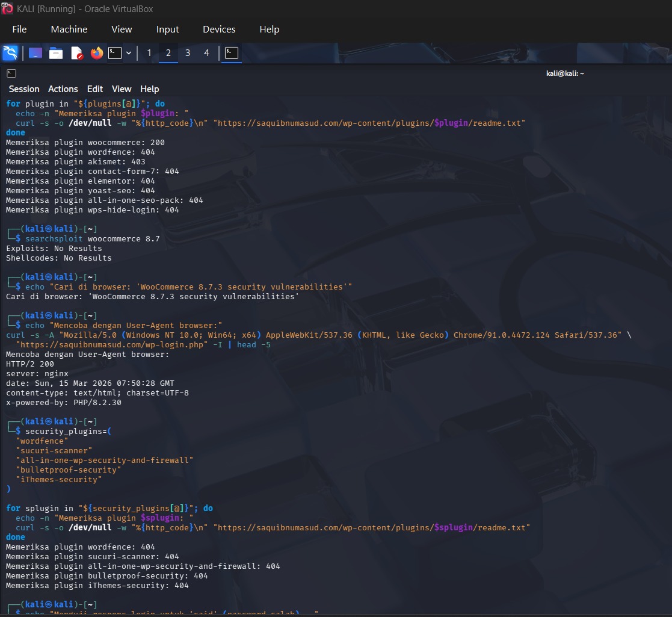Click the 'Memeriksa plugin iThemes-security: 404' line
672x617 pixels.
[x=97, y=586]
